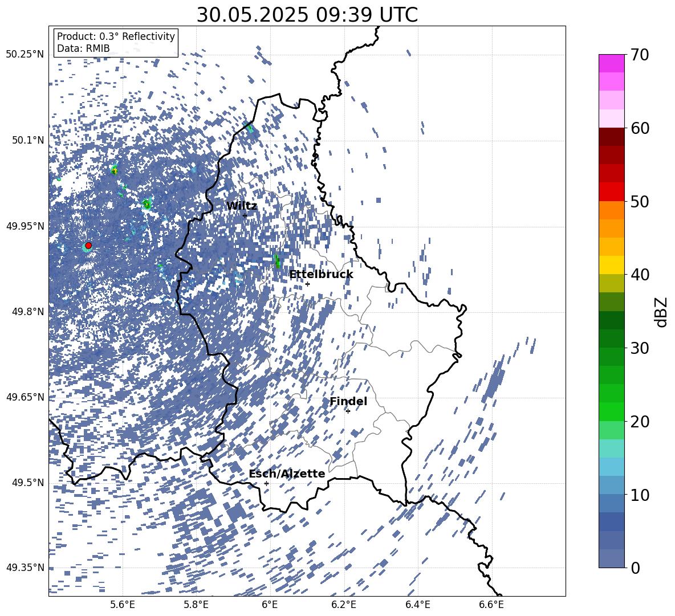Click the Ettelbruck station cross marker

click(x=307, y=284)
